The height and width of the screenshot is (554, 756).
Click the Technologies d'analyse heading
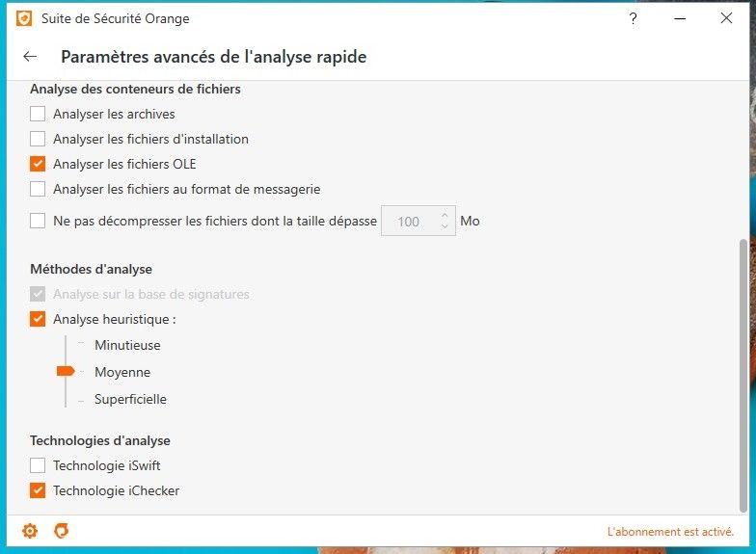click(100, 440)
